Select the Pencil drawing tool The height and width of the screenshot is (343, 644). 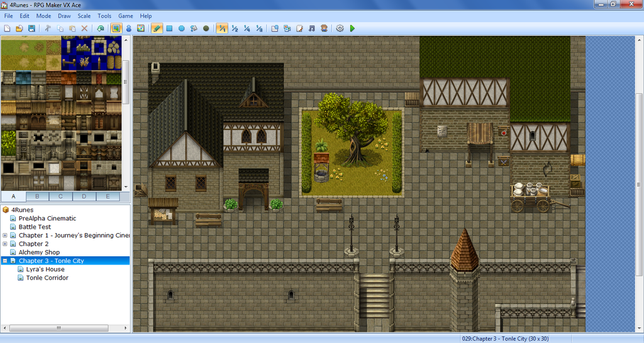click(157, 28)
